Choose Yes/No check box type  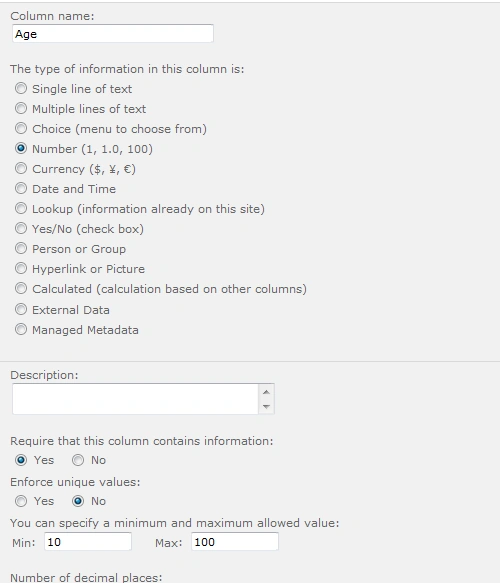coord(21,229)
